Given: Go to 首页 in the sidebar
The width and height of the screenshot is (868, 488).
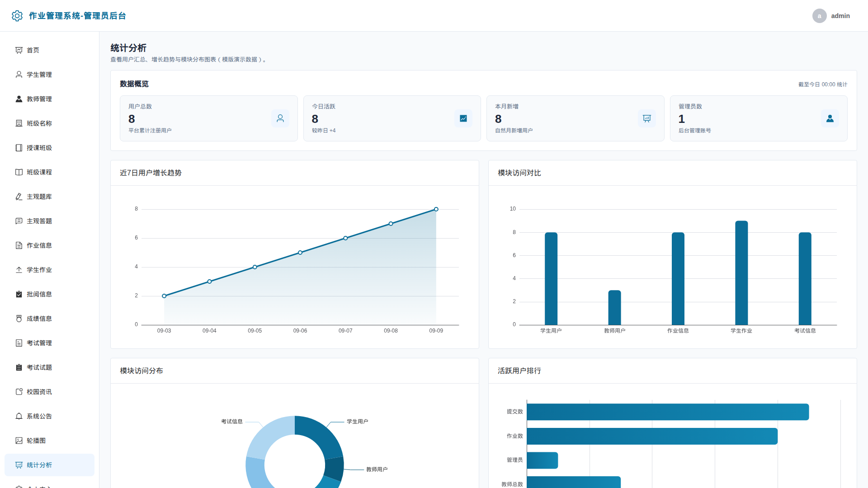Looking at the screenshot, I should tap(49, 50).
